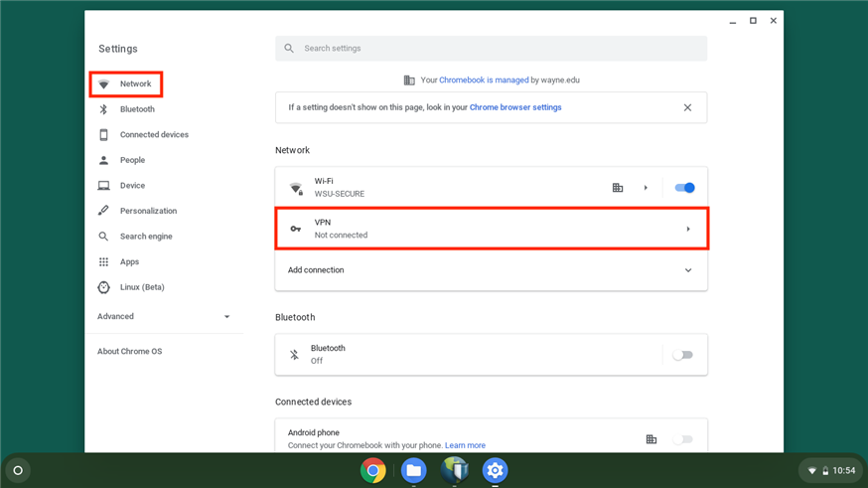Open the globe shield app on shelf
The width and height of the screenshot is (868, 488).
(455, 470)
